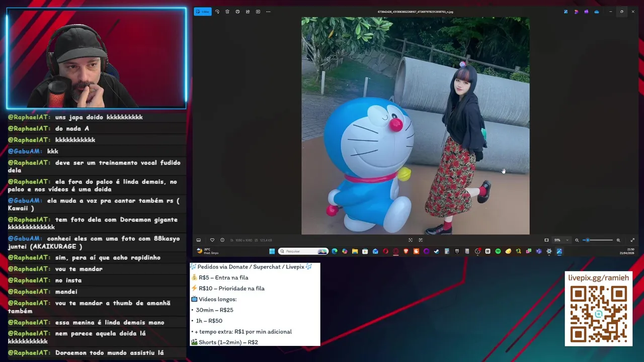Open the Editar (edit image) button

pos(203,12)
